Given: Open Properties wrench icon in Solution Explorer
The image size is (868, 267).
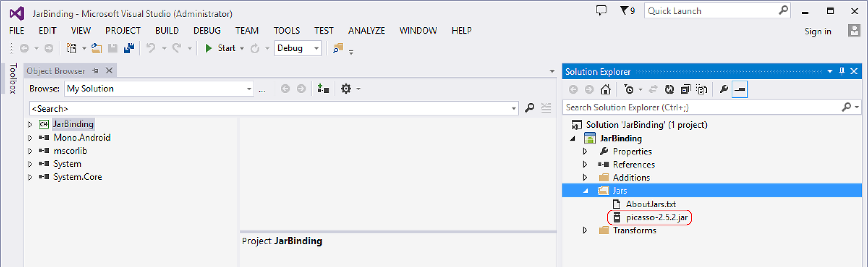Looking at the screenshot, I should tap(724, 89).
